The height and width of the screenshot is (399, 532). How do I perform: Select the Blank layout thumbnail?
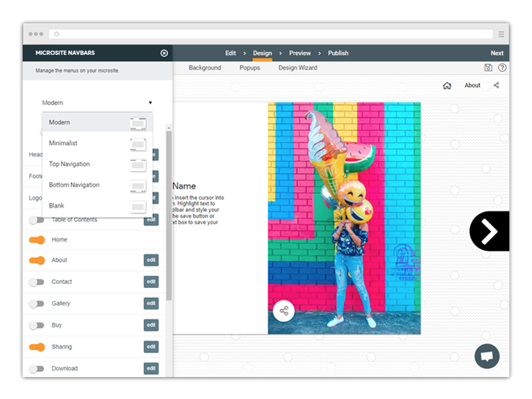click(x=138, y=207)
